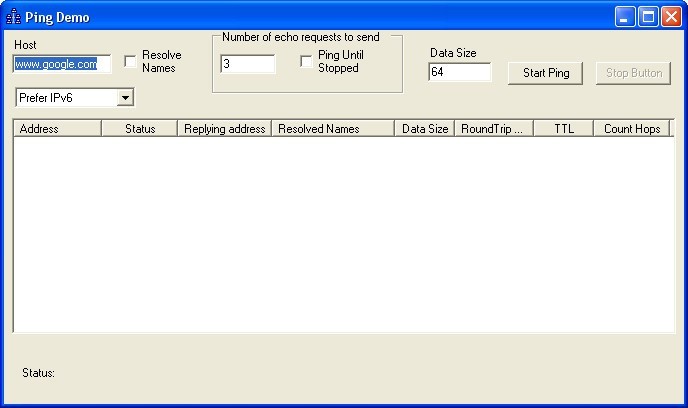Click the echo requests count field
The height and width of the screenshot is (408, 688).
pos(248,64)
